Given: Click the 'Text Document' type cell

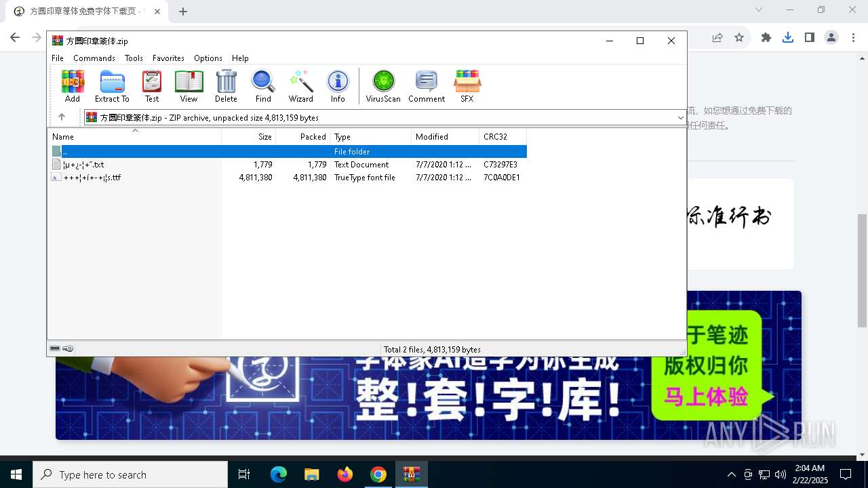Looking at the screenshot, I should [x=361, y=165].
